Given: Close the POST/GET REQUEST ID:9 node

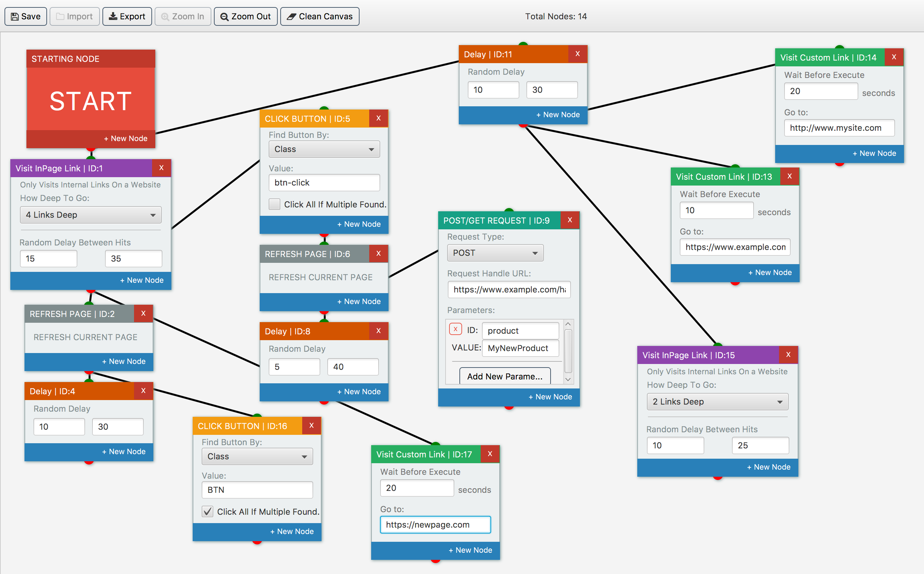Looking at the screenshot, I should click(x=569, y=220).
